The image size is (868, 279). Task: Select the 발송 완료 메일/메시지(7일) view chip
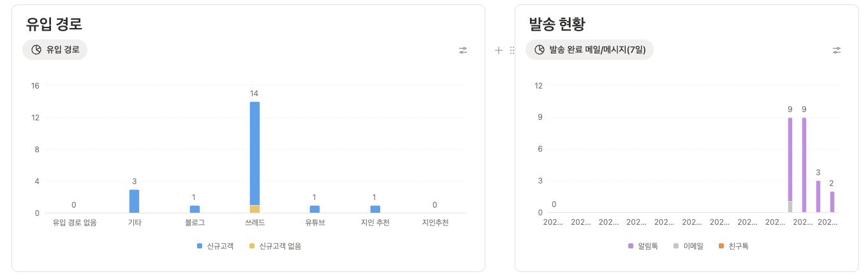point(589,50)
